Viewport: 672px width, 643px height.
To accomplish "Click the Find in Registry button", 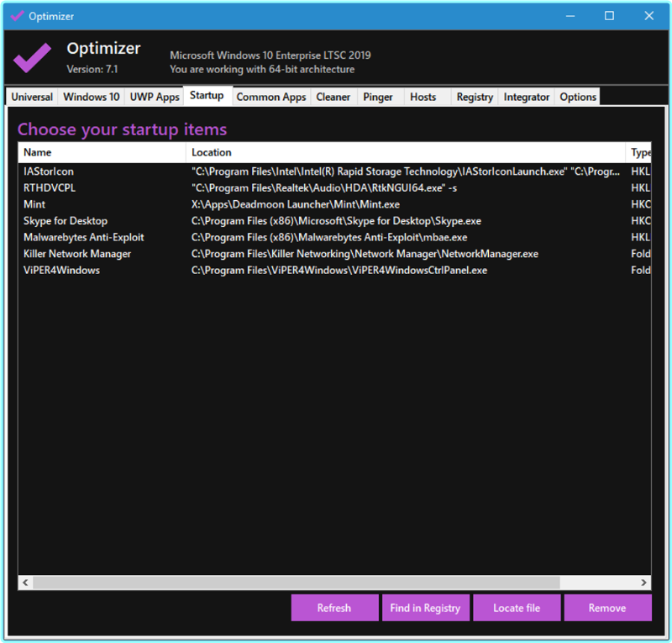I will 425,608.
